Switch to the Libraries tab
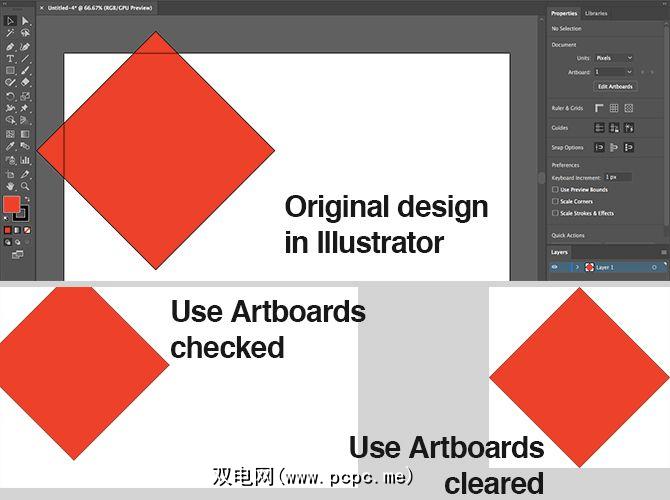The height and width of the screenshot is (500, 670). pyautogui.click(x=596, y=13)
